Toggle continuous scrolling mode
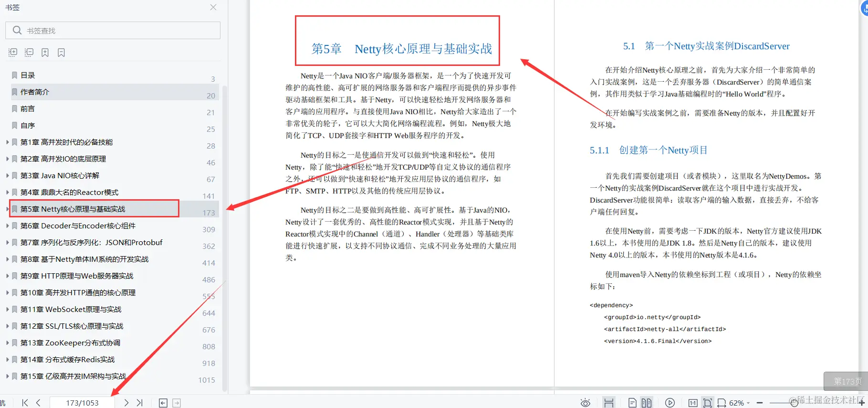868x408 pixels. (x=608, y=403)
